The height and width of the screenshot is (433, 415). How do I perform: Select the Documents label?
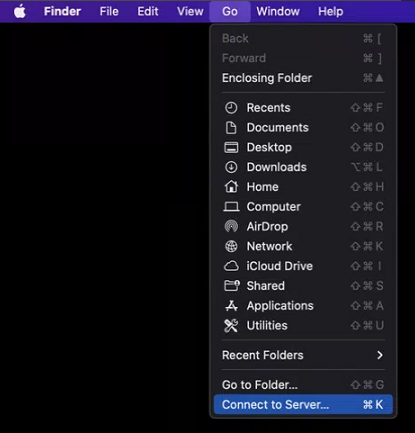pos(278,128)
